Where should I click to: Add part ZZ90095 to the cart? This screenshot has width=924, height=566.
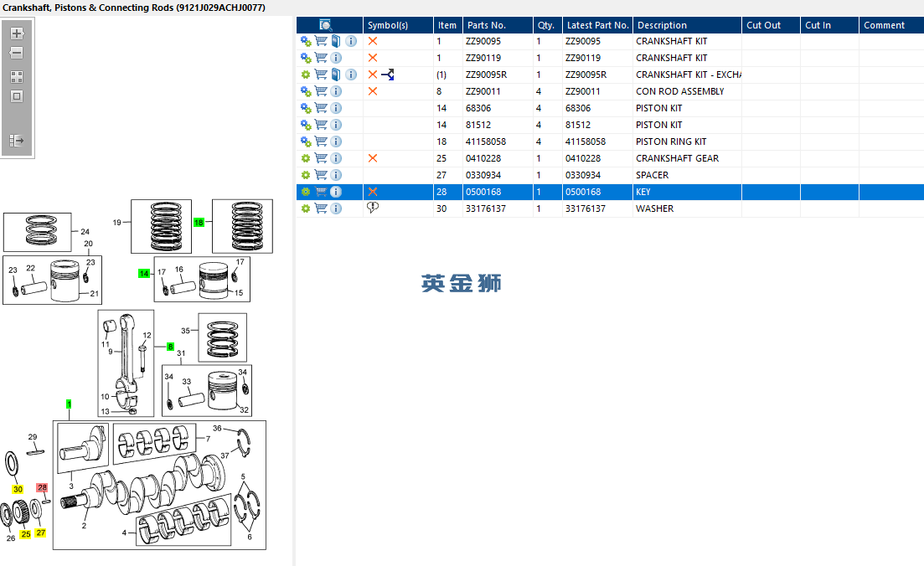pyautogui.click(x=321, y=41)
